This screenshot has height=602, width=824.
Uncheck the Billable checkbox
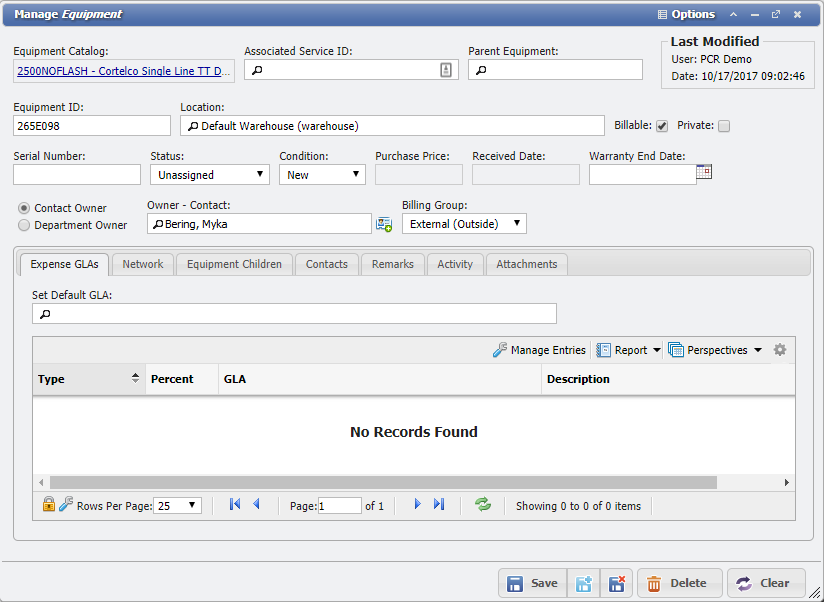[x=662, y=126]
